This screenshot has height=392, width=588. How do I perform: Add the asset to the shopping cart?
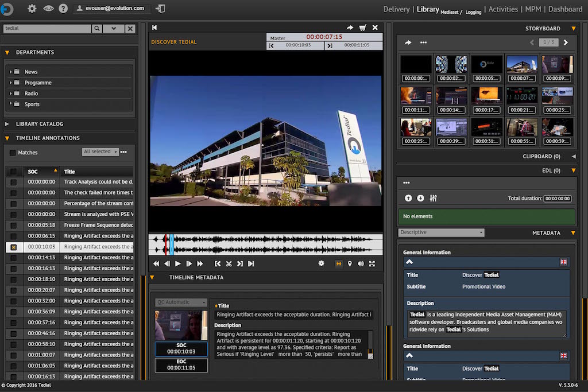point(363,28)
